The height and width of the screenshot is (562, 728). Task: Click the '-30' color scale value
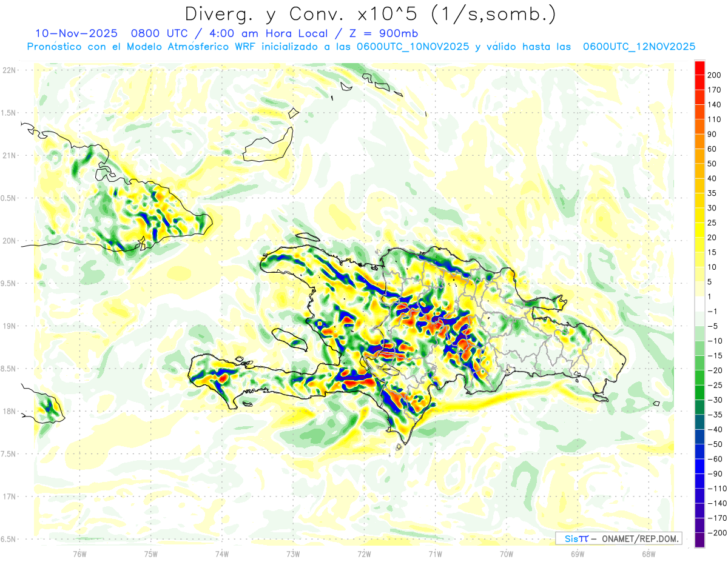pos(716,400)
